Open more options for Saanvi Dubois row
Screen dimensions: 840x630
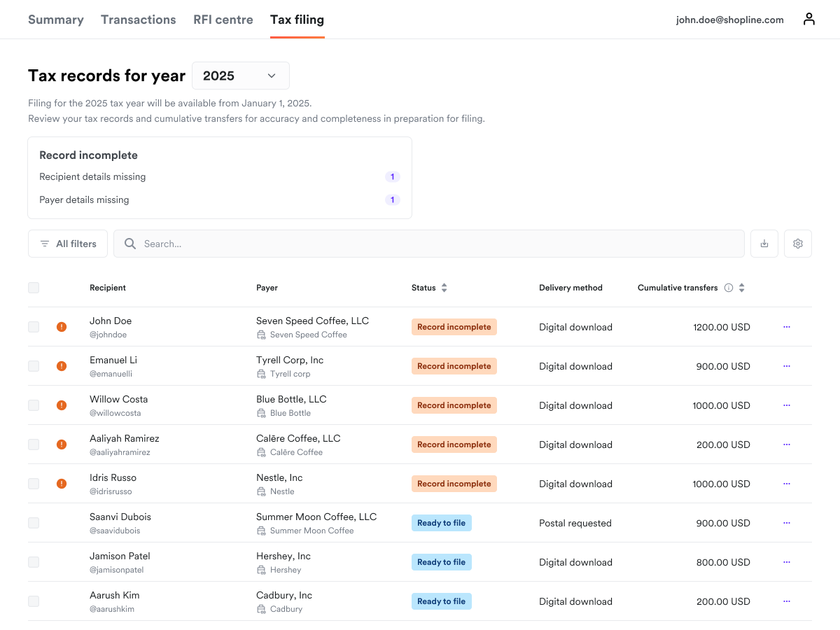pyautogui.click(x=787, y=523)
